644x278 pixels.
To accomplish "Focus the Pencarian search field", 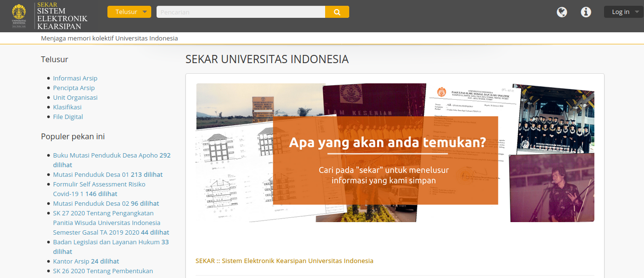I will (x=241, y=12).
